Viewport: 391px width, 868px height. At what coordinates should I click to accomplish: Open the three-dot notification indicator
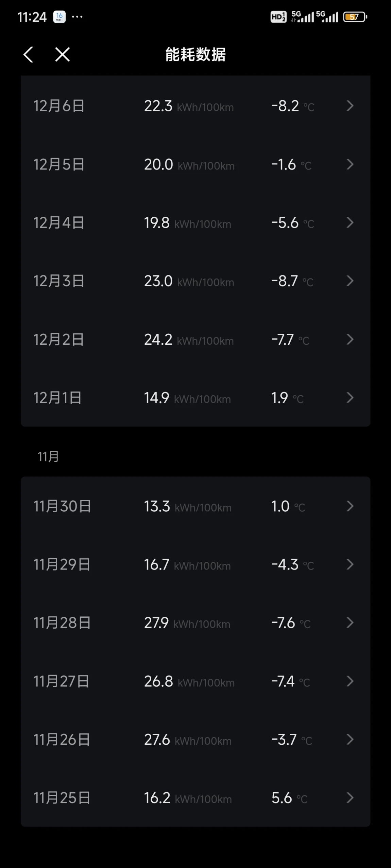pyautogui.click(x=77, y=17)
